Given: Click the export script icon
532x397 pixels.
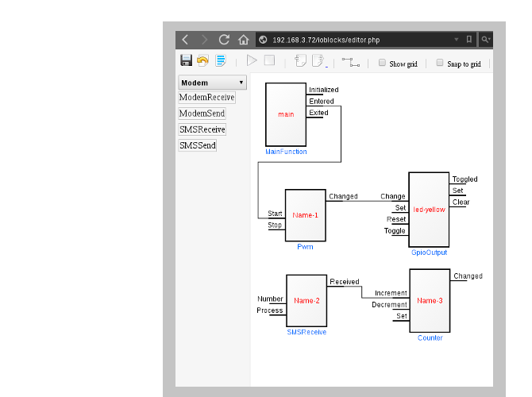Looking at the screenshot, I should [x=318, y=60].
